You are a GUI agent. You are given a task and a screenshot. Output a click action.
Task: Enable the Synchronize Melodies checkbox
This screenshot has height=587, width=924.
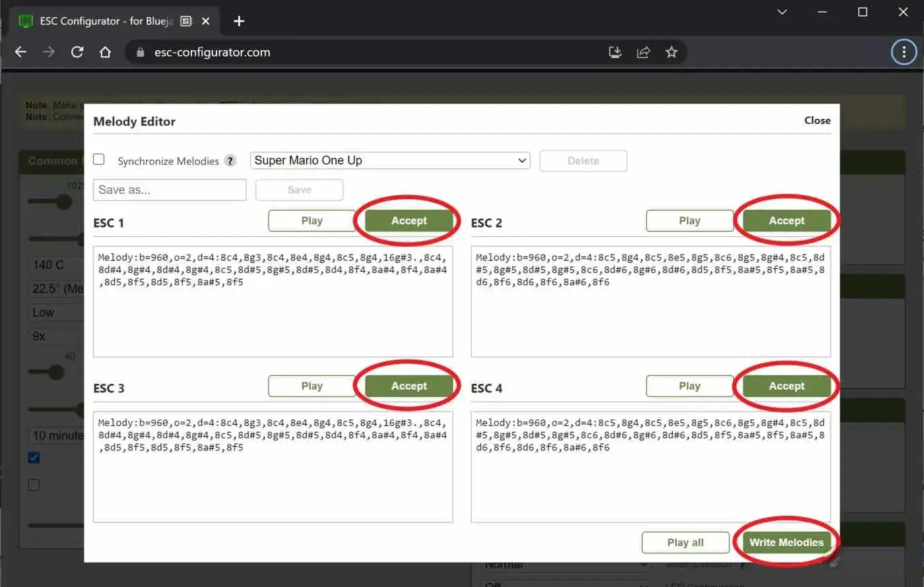(x=98, y=159)
